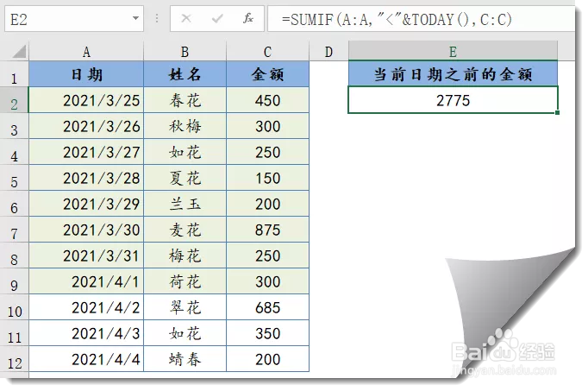The width and height of the screenshot is (588, 391).
Task: Click the Select All corner triangle
Action: 19,52
